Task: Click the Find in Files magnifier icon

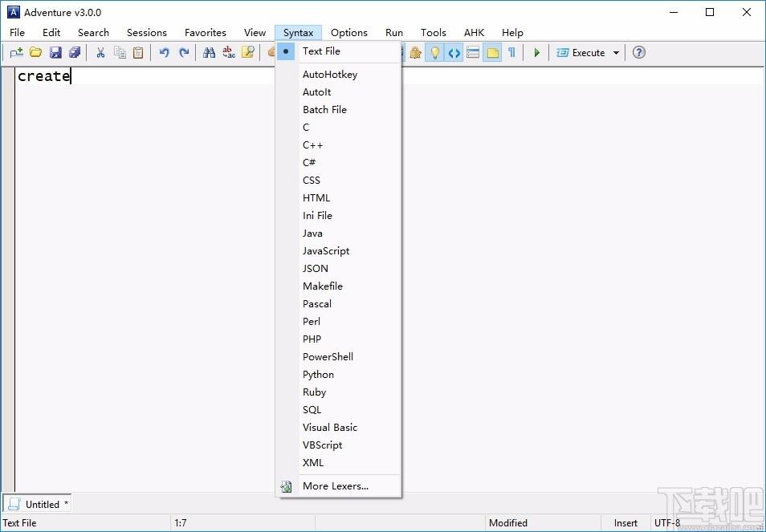Action: 248,52
